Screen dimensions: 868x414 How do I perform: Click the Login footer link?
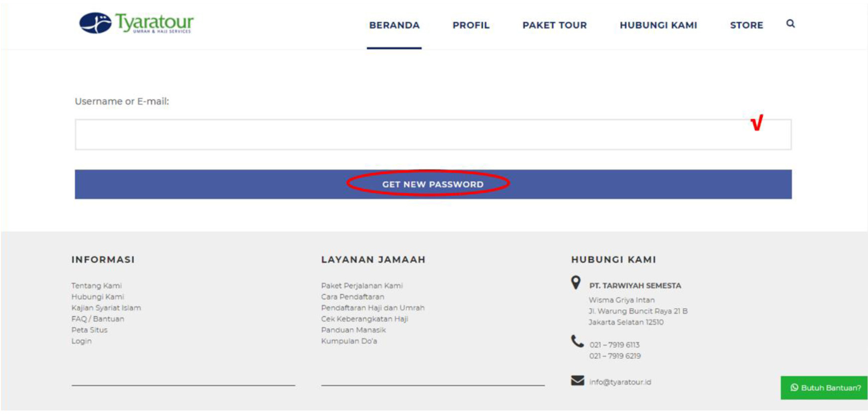81,341
